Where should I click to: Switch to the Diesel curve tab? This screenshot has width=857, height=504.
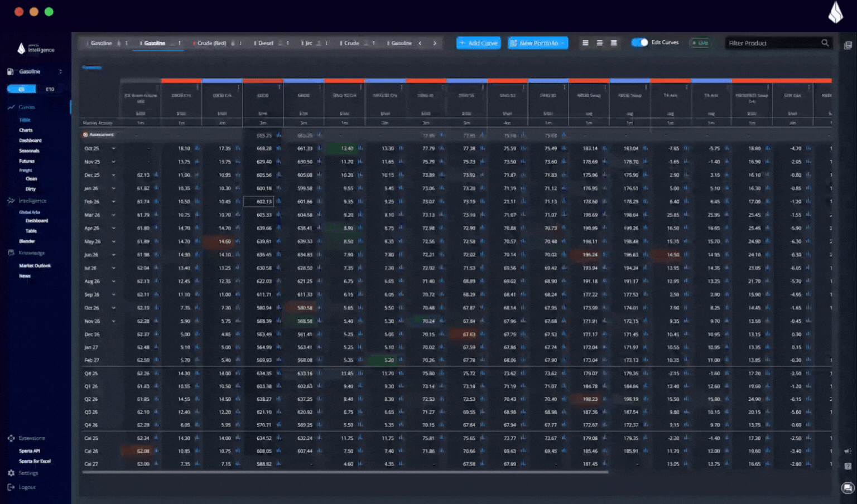click(266, 43)
